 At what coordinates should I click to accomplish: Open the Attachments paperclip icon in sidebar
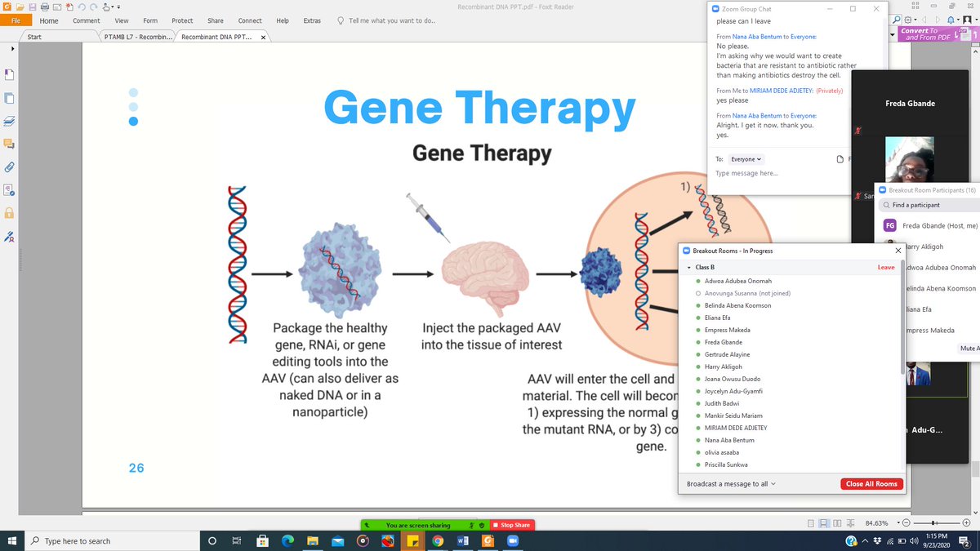[x=9, y=167]
